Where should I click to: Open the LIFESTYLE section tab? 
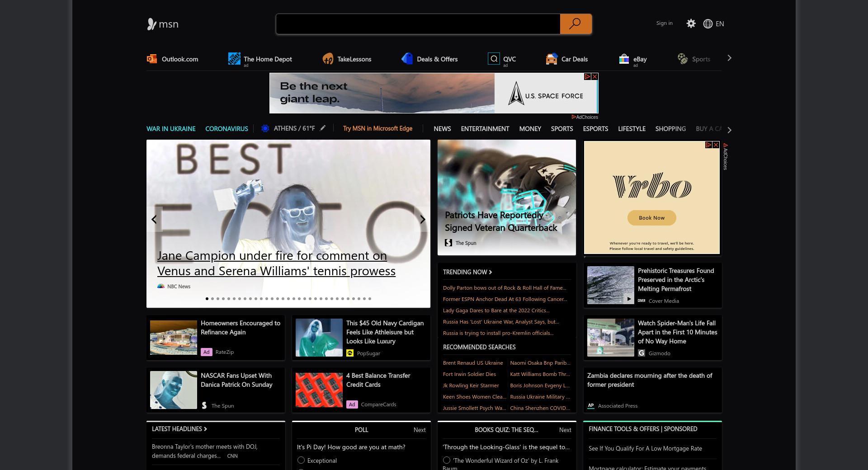(x=632, y=128)
